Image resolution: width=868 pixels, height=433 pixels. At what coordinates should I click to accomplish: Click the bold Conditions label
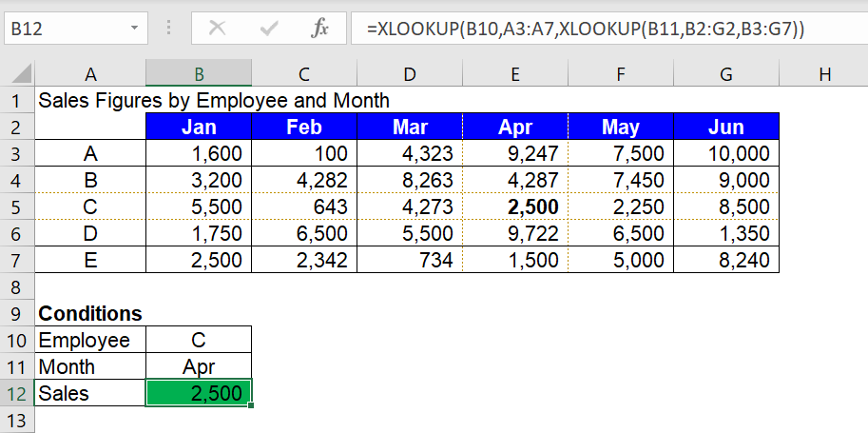pos(90,314)
